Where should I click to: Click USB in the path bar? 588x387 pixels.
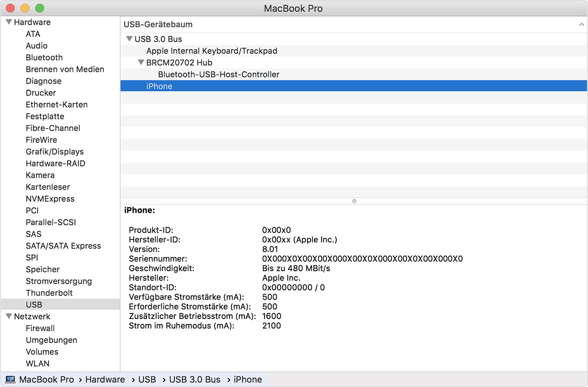[147, 380]
